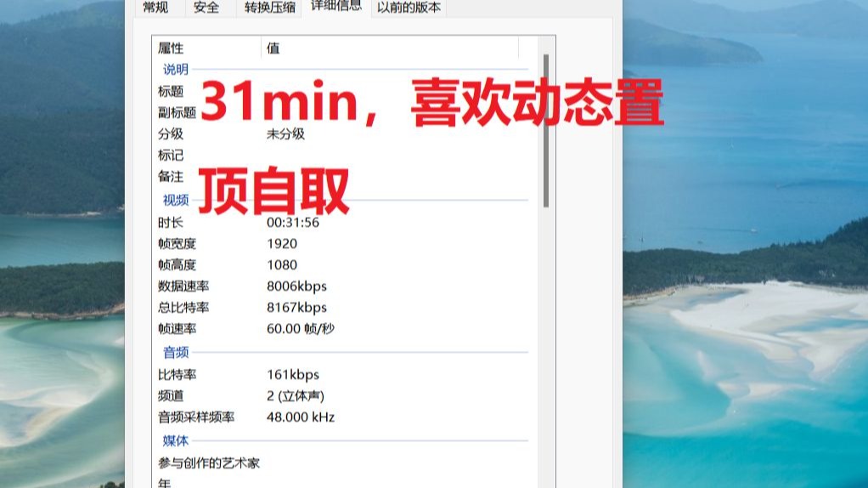Click the 帧高度 value 1080
The width and height of the screenshot is (868, 488).
[282, 265]
